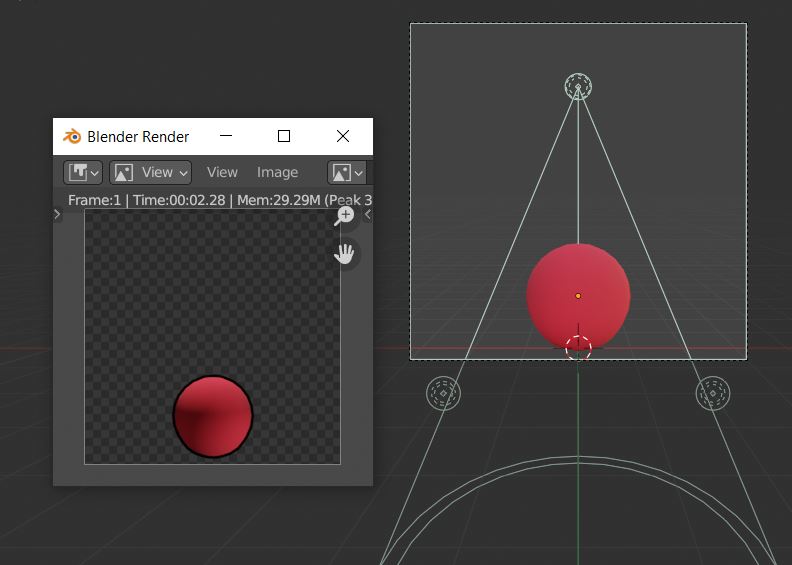The image size is (792, 565).
Task: Open the Image menu
Action: click(277, 172)
